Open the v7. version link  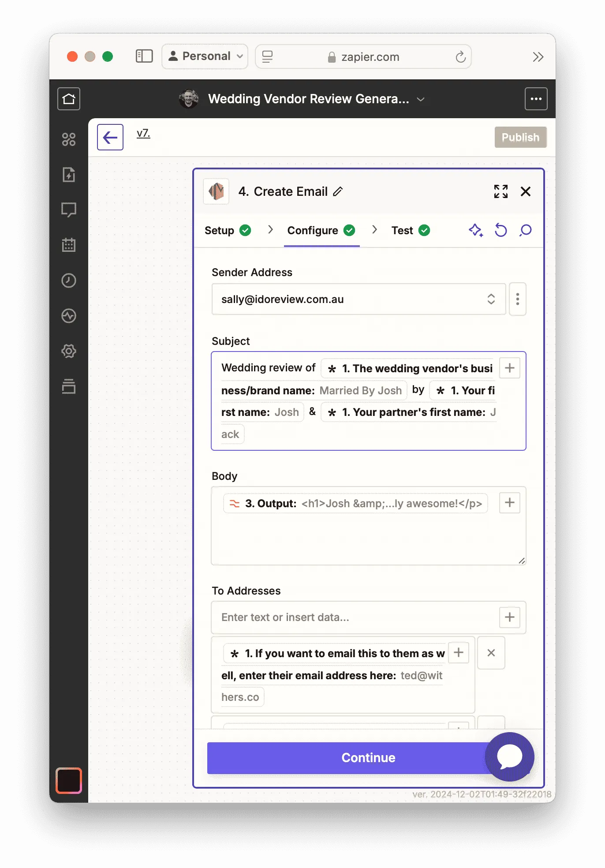[x=143, y=133]
